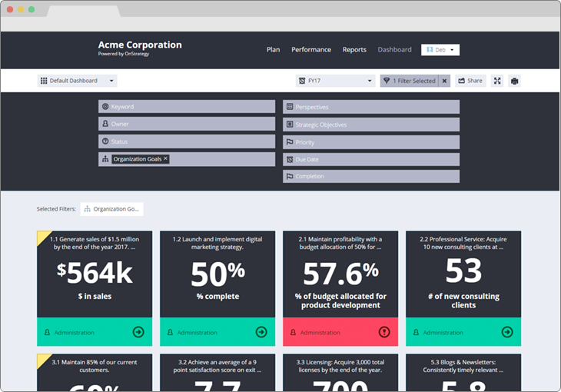
Task: Click the Owner person icon
Action: [105, 124]
